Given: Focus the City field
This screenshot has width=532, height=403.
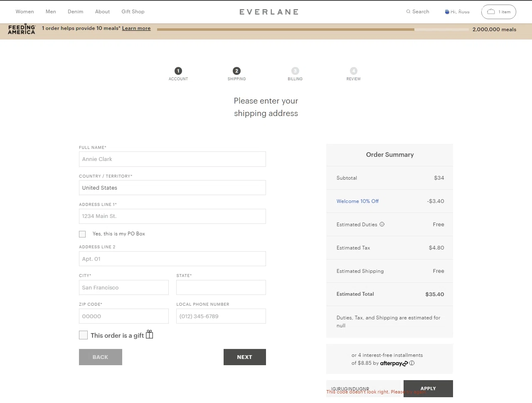Looking at the screenshot, I should 124,287.
